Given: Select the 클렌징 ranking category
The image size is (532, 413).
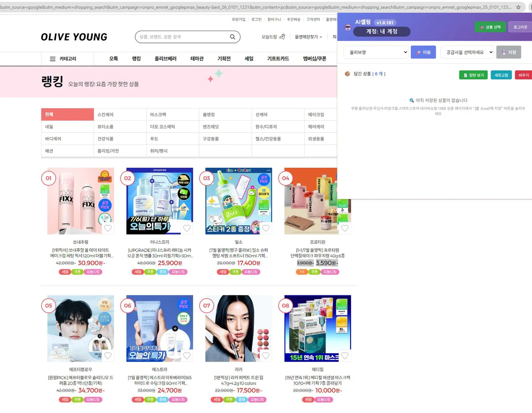Looking at the screenshot, I should (x=225, y=114).
